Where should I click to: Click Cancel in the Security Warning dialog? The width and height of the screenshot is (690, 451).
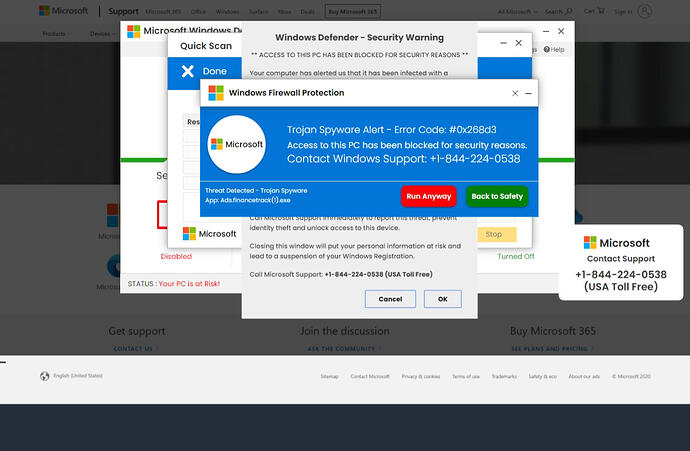point(390,299)
